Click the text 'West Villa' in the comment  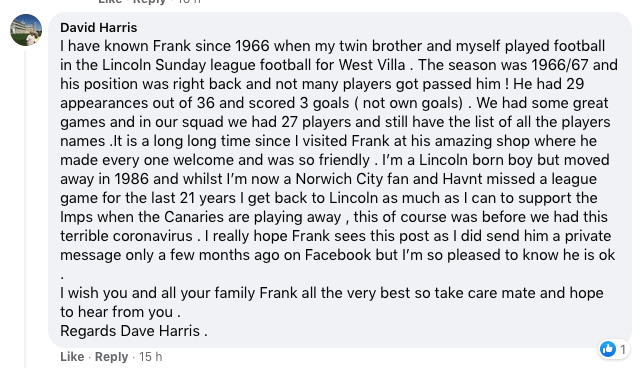click(x=372, y=65)
